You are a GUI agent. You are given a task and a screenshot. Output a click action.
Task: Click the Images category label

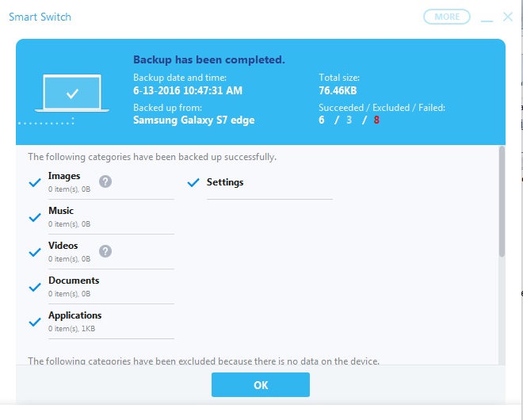click(64, 176)
